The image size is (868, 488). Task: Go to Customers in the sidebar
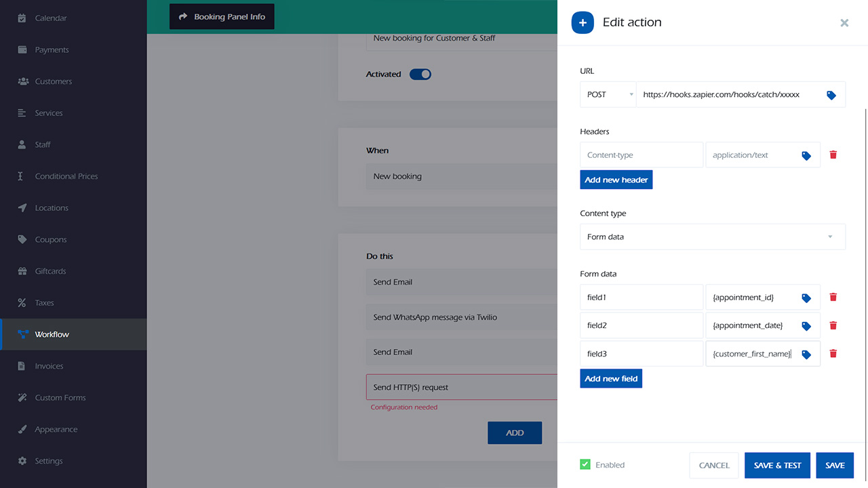tap(53, 81)
